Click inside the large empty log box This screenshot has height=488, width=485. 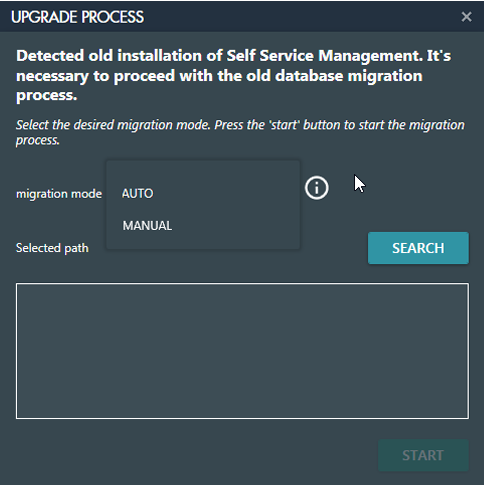[242, 351]
